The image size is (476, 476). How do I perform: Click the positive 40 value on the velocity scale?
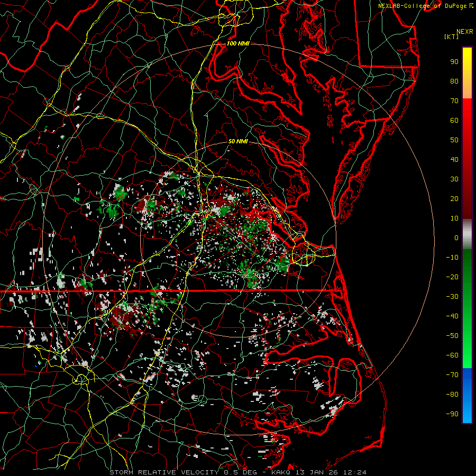pos(454,160)
